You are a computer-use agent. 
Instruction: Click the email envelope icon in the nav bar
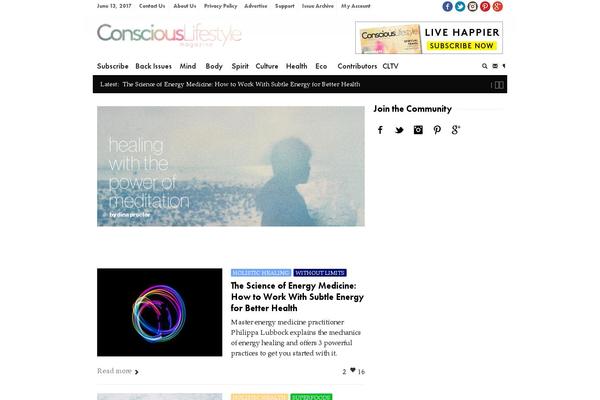tap(495, 66)
